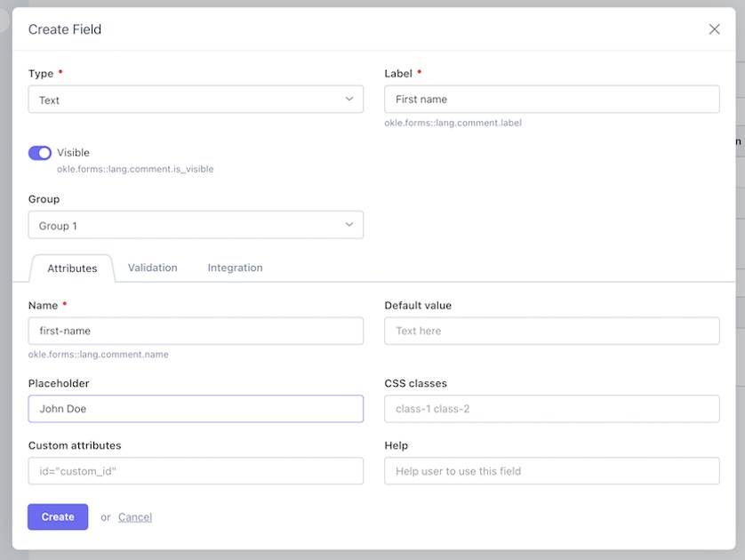Click the Name field with first-name
The width and height of the screenshot is (745, 560).
pyautogui.click(x=196, y=331)
